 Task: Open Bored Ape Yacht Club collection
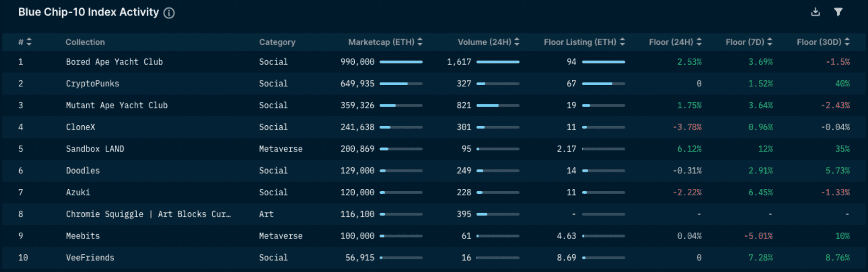115,62
